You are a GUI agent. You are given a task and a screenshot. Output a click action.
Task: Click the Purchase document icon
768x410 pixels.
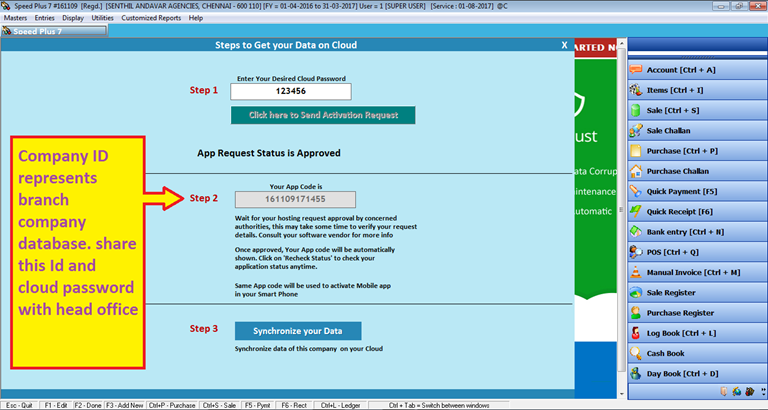tap(636, 151)
